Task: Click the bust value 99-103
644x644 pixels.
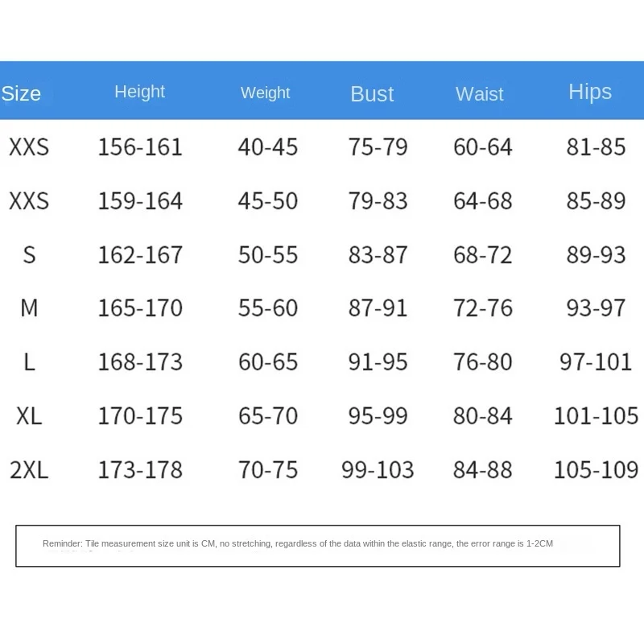Action: [378, 469]
